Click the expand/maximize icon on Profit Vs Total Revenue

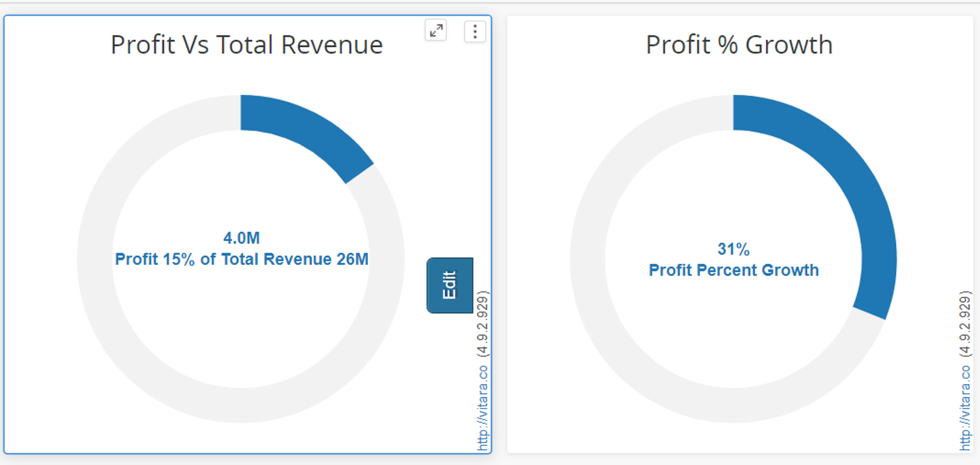coord(436,31)
